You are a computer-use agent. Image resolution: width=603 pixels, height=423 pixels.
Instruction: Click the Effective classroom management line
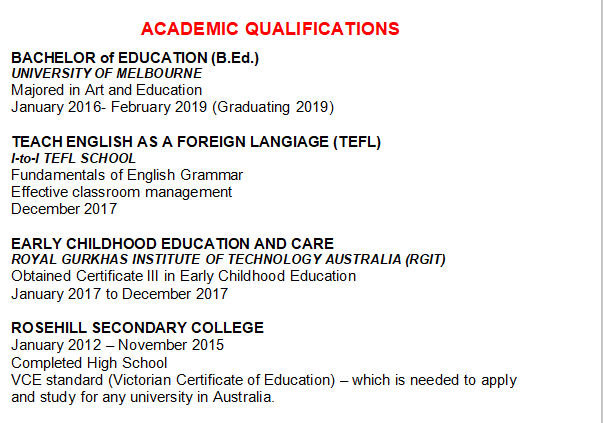point(121,192)
